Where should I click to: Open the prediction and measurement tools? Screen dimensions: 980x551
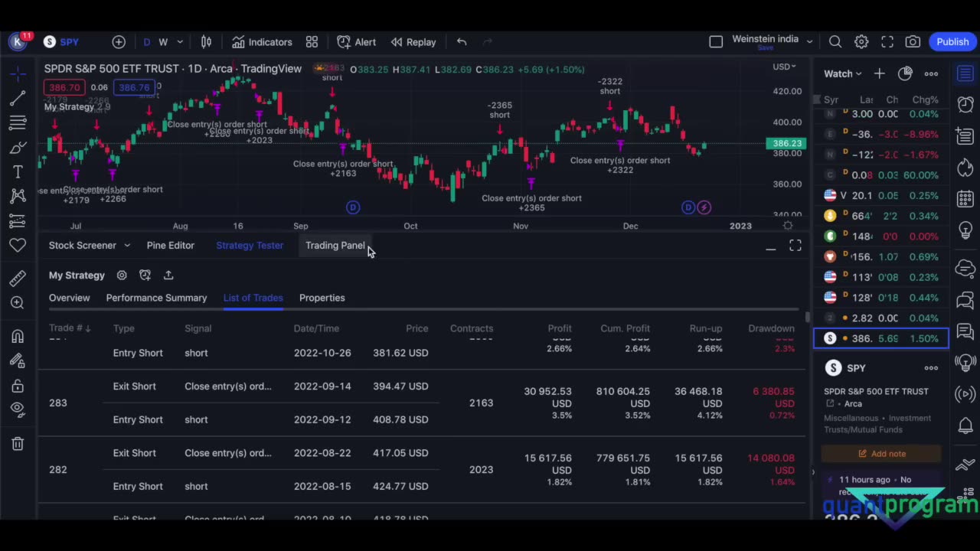click(x=18, y=220)
